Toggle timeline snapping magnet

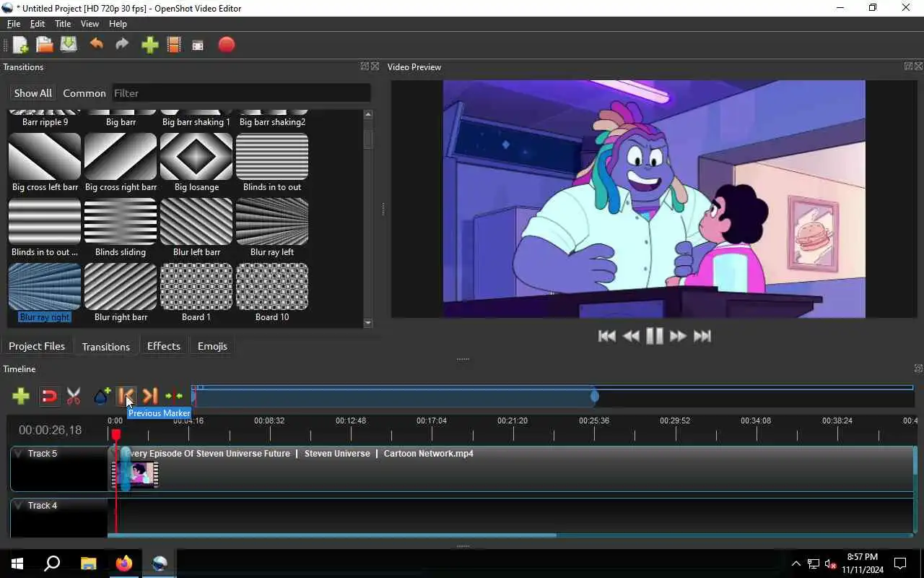tap(49, 396)
